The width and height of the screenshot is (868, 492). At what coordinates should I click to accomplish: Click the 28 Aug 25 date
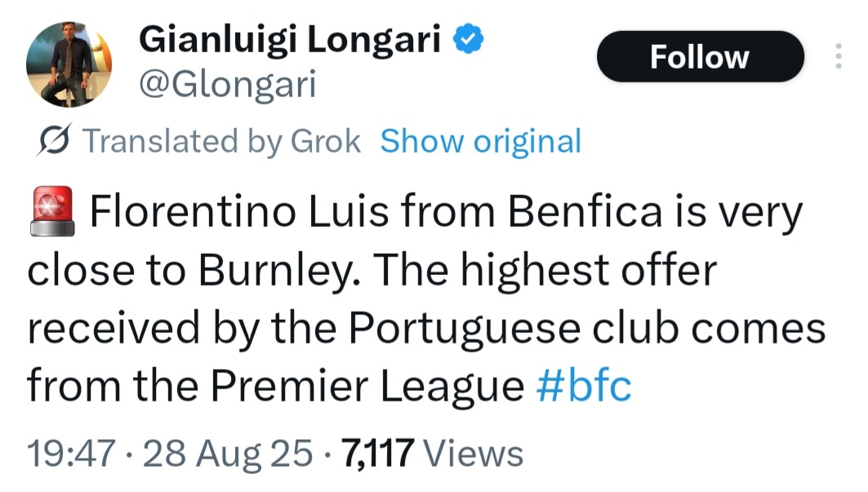(x=226, y=453)
